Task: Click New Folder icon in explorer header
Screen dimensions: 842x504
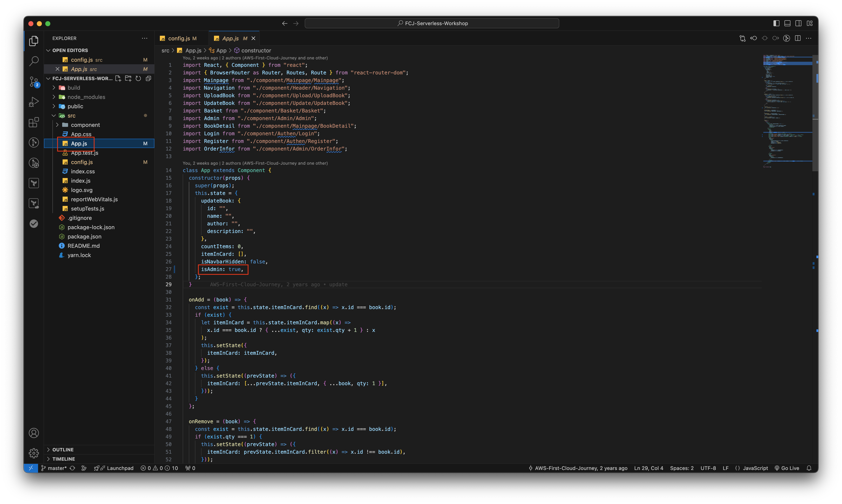Action: (x=128, y=78)
